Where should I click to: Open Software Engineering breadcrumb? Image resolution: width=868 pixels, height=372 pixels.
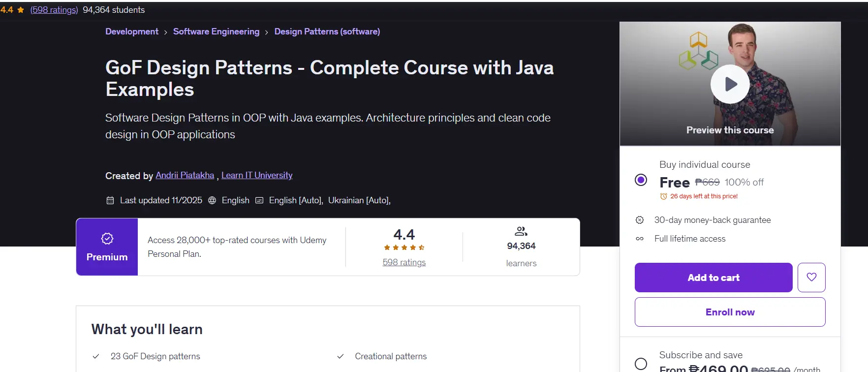216,31
